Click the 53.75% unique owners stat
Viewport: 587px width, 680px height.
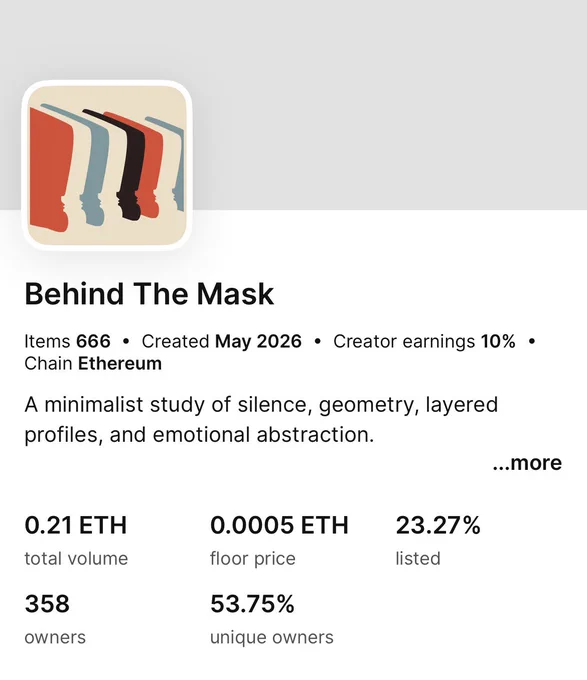pos(252,604)
